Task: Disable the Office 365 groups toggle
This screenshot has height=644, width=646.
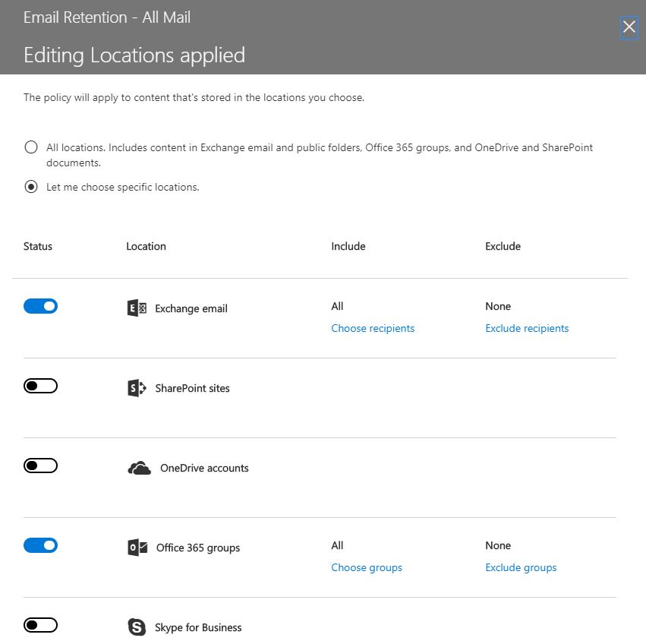Action: [x=40, y=545]
